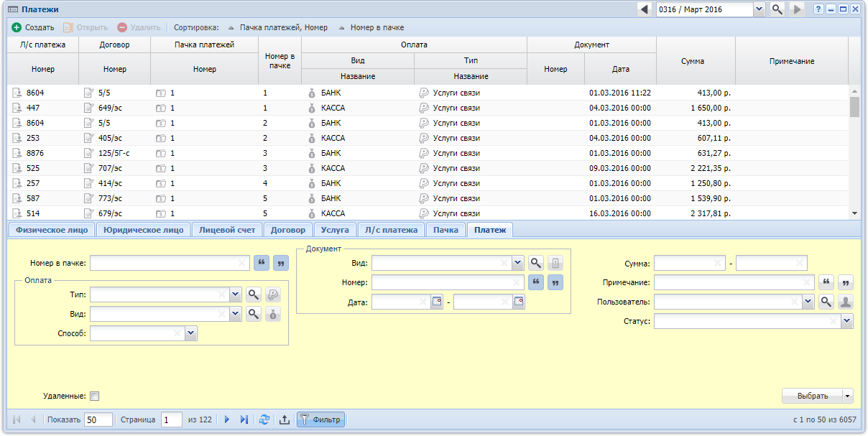This screenshot has height=436, width=868.
Task: Select the Услуга tab
Action: (x=335, y=230)
